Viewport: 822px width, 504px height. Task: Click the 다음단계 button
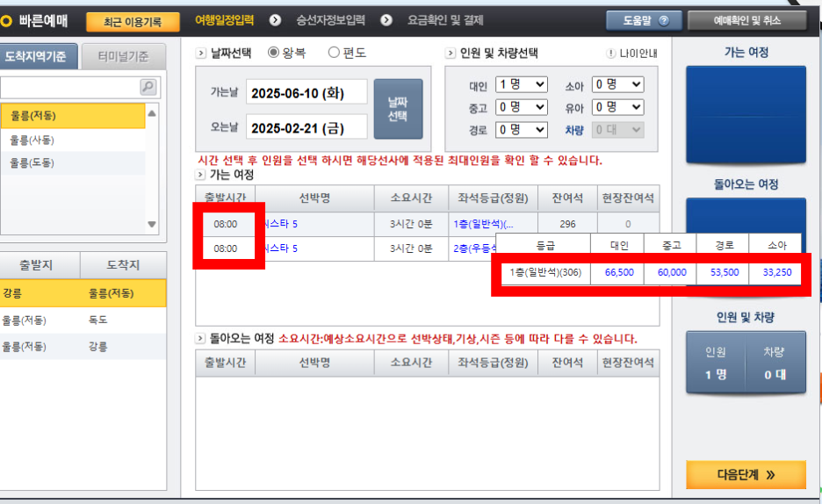point(746,475)
